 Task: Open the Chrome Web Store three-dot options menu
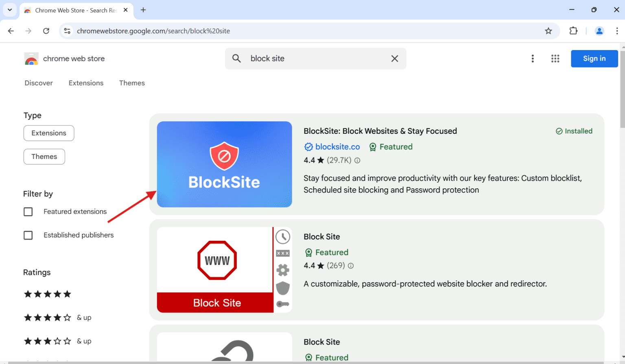click(x=533, y=59)
